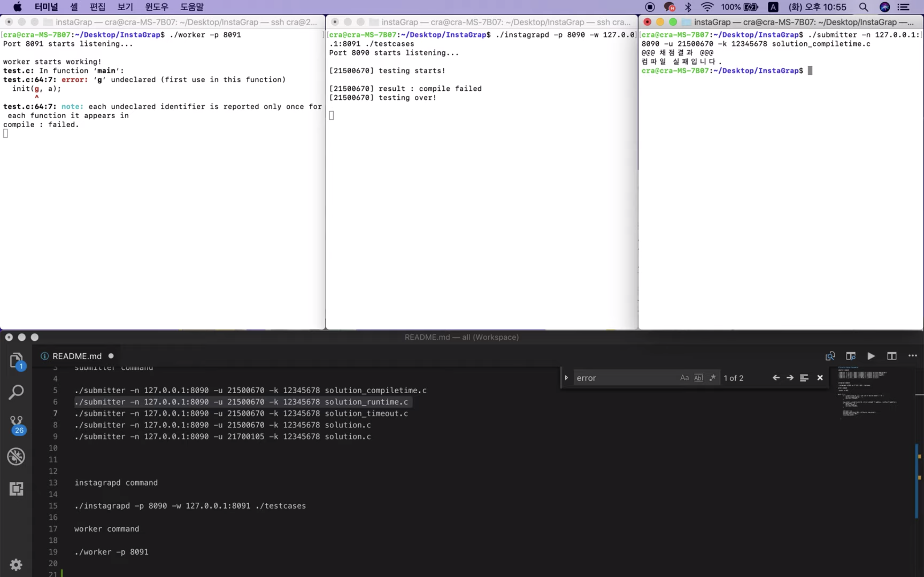Image resolution: width=924 pixels, height=577 pixels.
Task: Split the editor right
Action: pyautogui.click(x=892, y=356)
